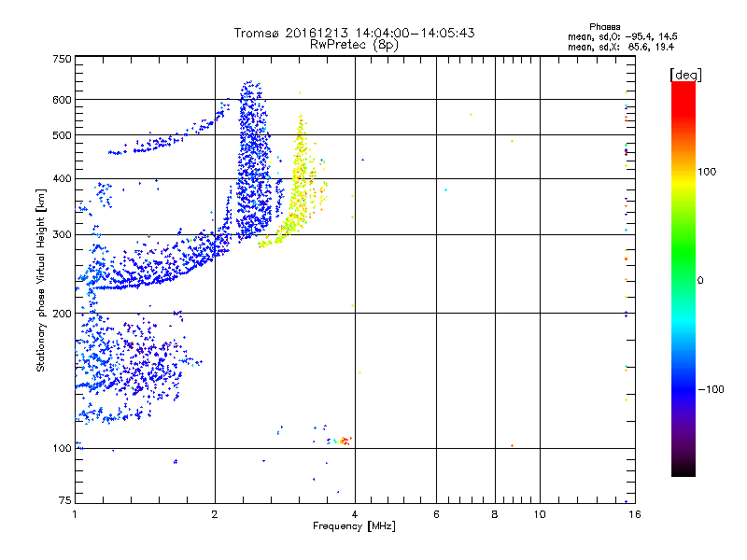Click the red-orange echo cluster near 100 km
The height and width of the screenshot is (560, 747).
(345, 441)
